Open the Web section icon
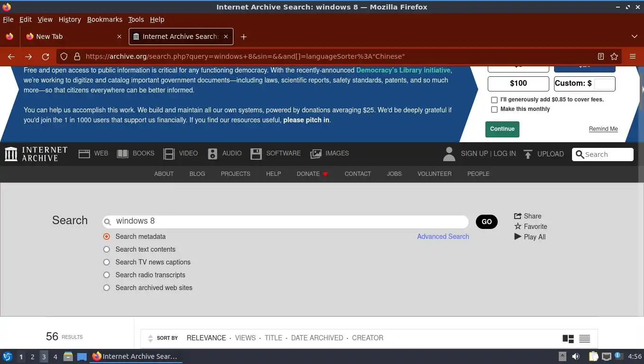This screenshot has width=644, height=364. tap(84, 154)
